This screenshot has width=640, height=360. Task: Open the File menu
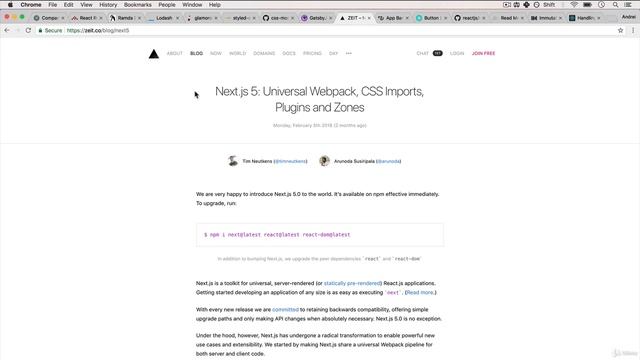(x=53, y=5)
